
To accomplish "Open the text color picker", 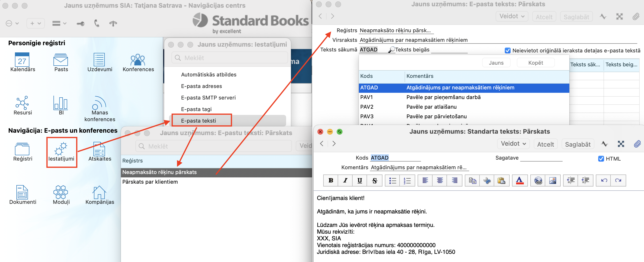I will tap(519, 181).
